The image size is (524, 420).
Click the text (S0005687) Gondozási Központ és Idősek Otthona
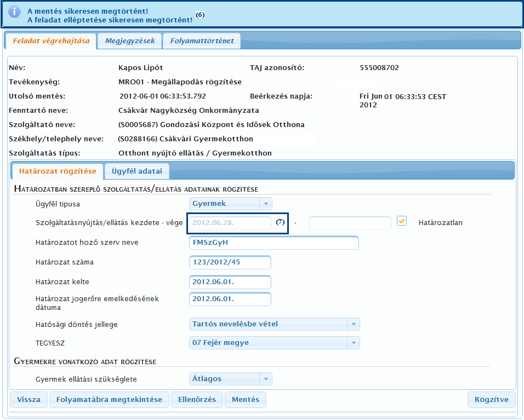211,125
